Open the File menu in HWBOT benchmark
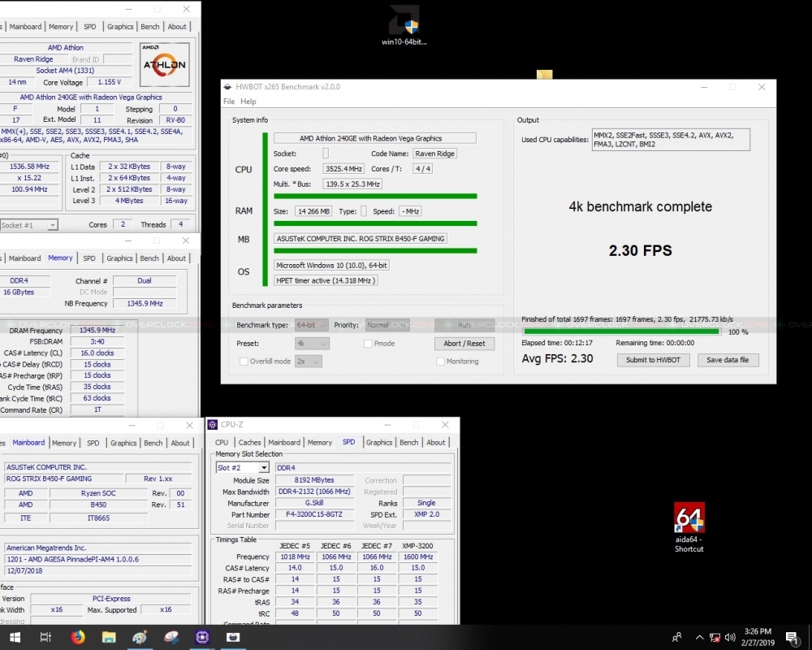812x650 pixels. pos(230,102)
